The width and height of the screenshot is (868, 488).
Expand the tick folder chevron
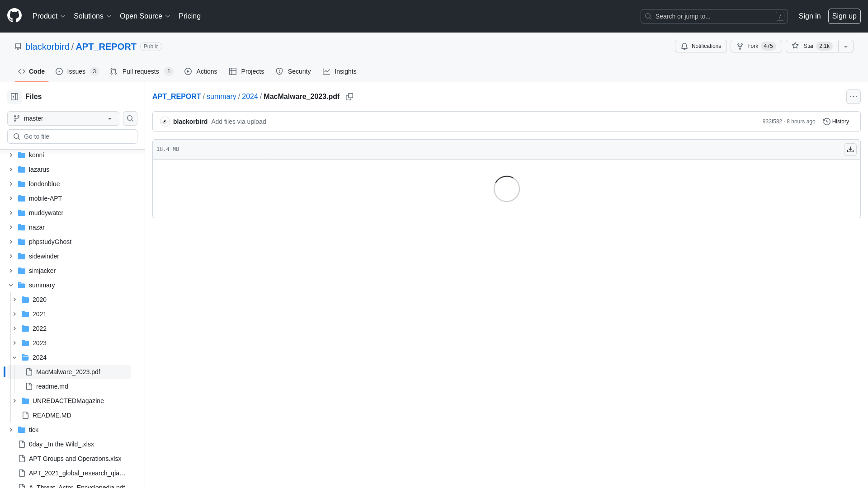pyautogui.click(x=11, y=430)
